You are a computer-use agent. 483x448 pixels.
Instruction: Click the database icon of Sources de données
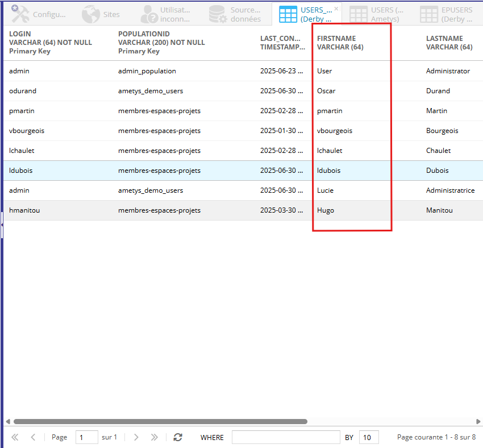[x=218, y=14]
